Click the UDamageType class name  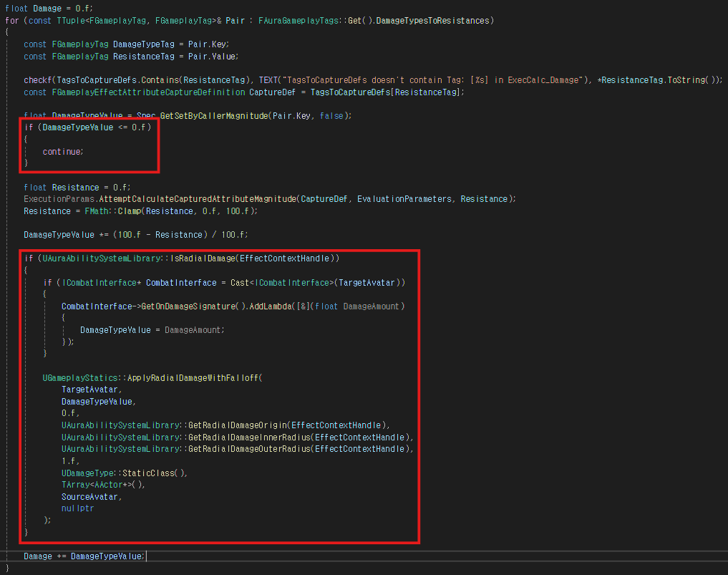coord(87,473)
